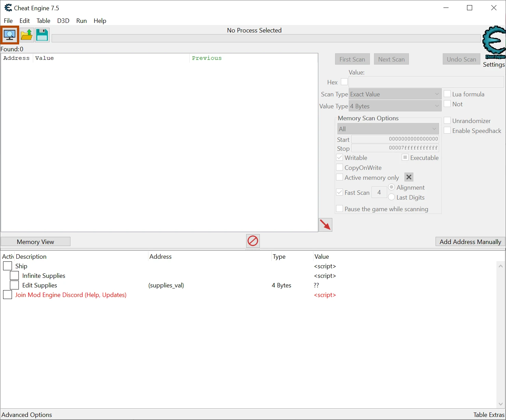
Task: Tick the Edit Supplies entry checkbox
Action: (x=14, y=285)
